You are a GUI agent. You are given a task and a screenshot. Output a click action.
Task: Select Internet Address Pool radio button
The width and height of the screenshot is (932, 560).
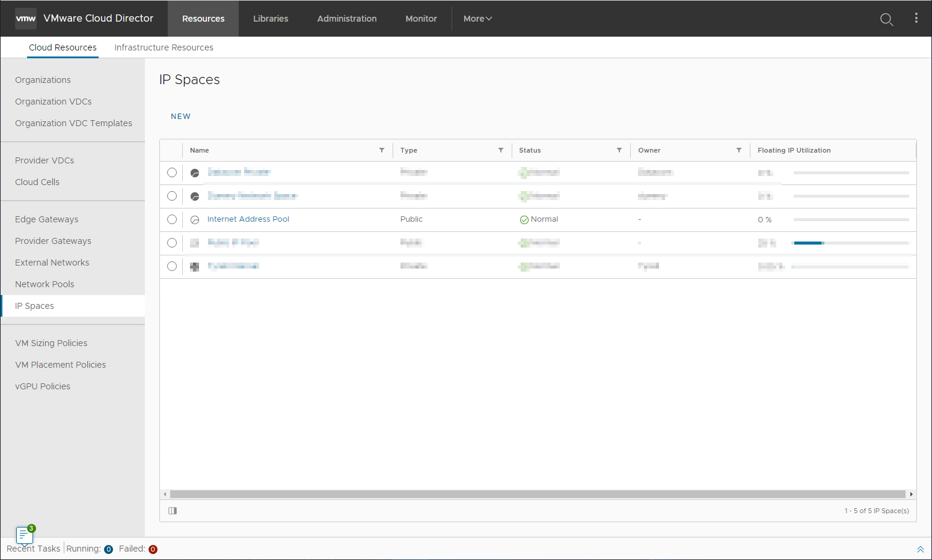(x=172, y=219)
